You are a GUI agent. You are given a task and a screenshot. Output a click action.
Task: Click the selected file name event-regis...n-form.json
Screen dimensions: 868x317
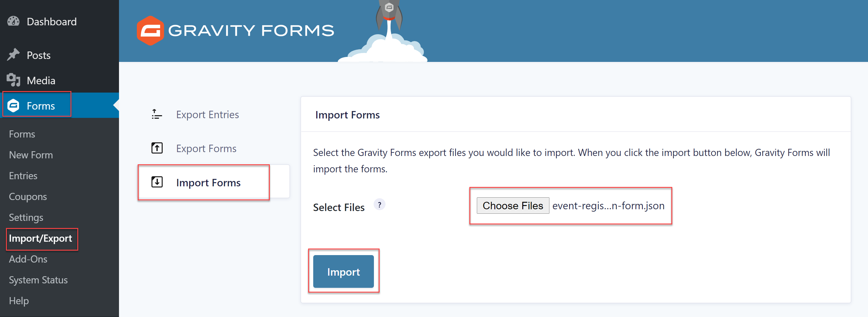click(x=608, y=205)
